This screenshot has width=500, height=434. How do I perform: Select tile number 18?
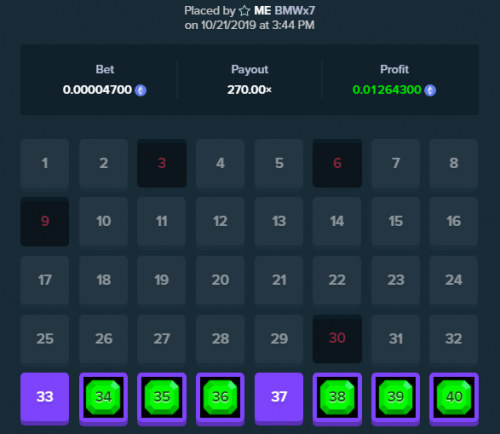[103, 280]
